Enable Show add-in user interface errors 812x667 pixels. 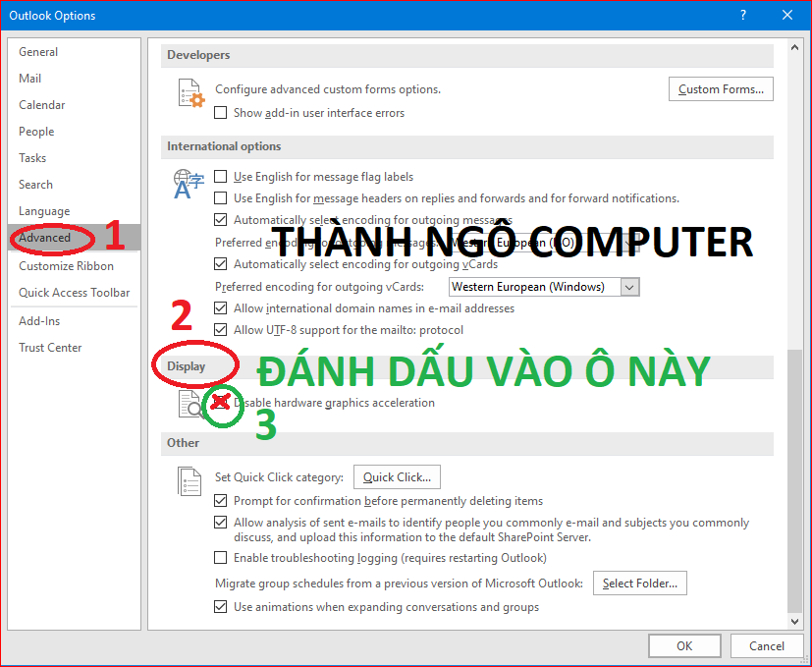(x=221, y=113)
